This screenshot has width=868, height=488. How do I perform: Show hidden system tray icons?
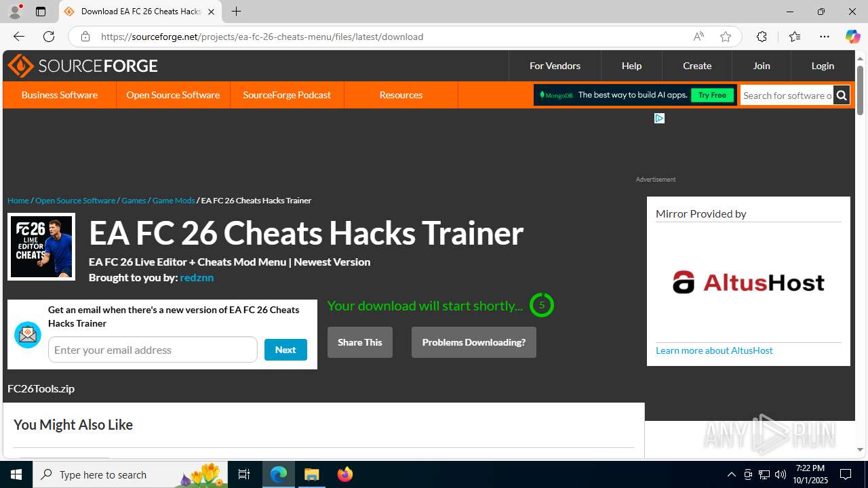click(x=731, y=474)
